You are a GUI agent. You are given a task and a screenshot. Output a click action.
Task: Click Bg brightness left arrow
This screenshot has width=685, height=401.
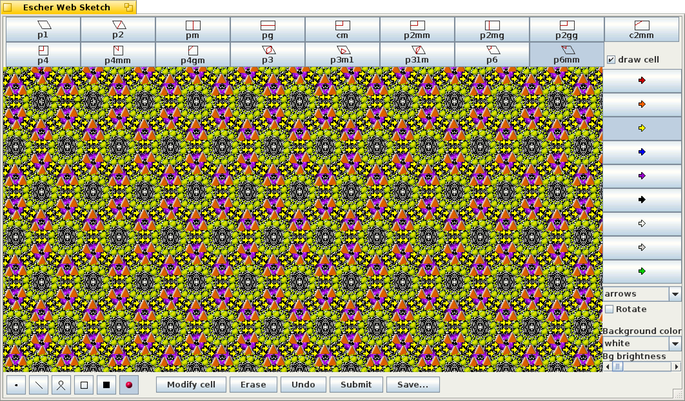[x=608, y=366]
